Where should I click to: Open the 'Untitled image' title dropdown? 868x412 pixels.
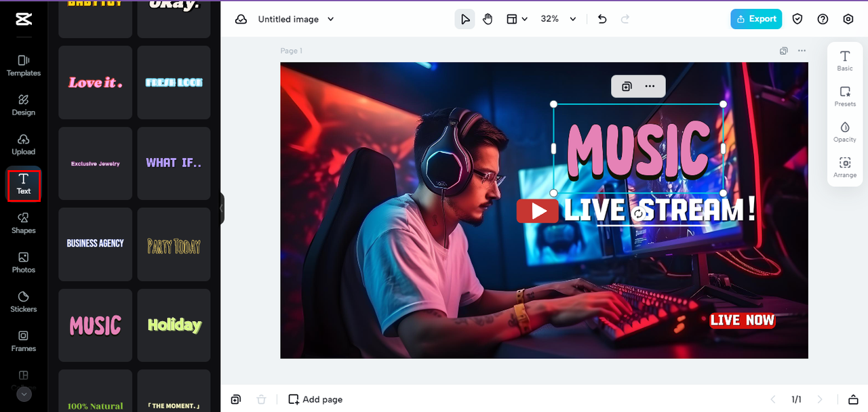click(x=296, y=19)
